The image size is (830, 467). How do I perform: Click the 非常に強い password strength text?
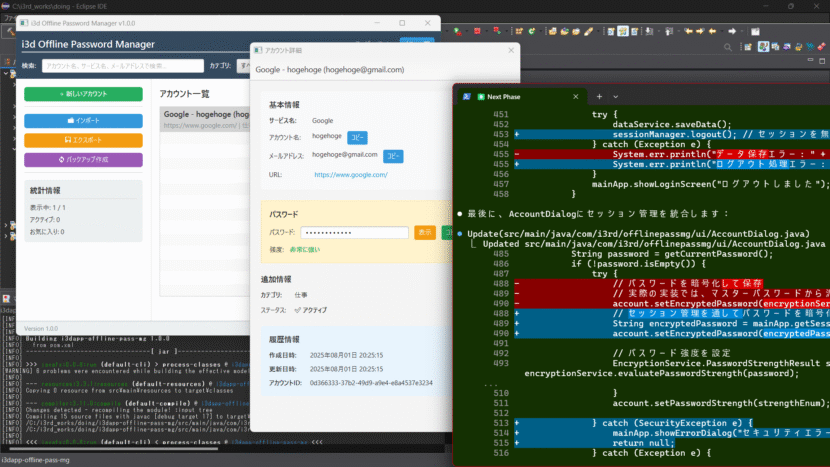304,249
